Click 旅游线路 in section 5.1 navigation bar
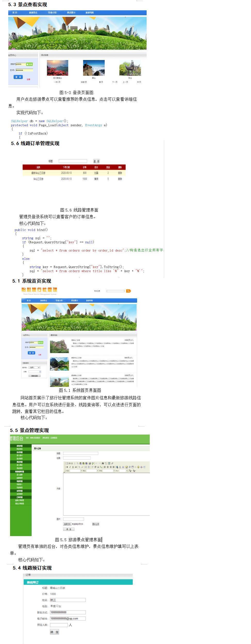The image size is (251, 644). (x=89, y=300)
